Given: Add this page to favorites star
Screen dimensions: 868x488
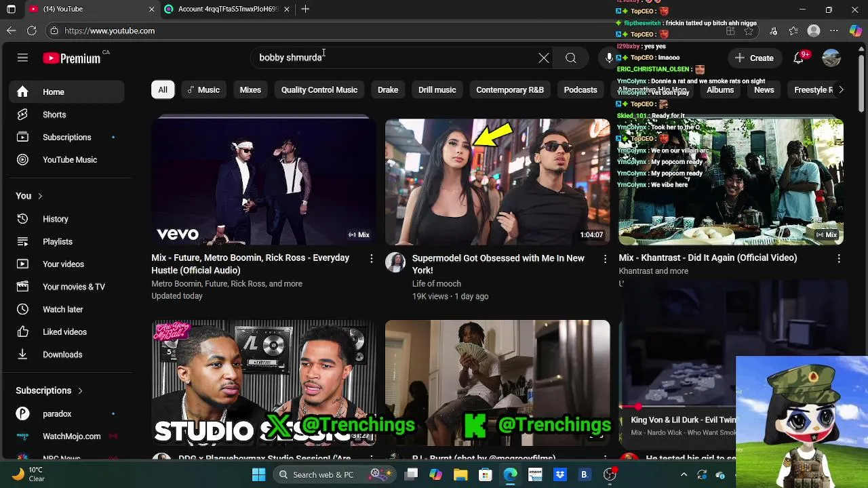Looking at the screenshot, I should [x=749, y=30].
